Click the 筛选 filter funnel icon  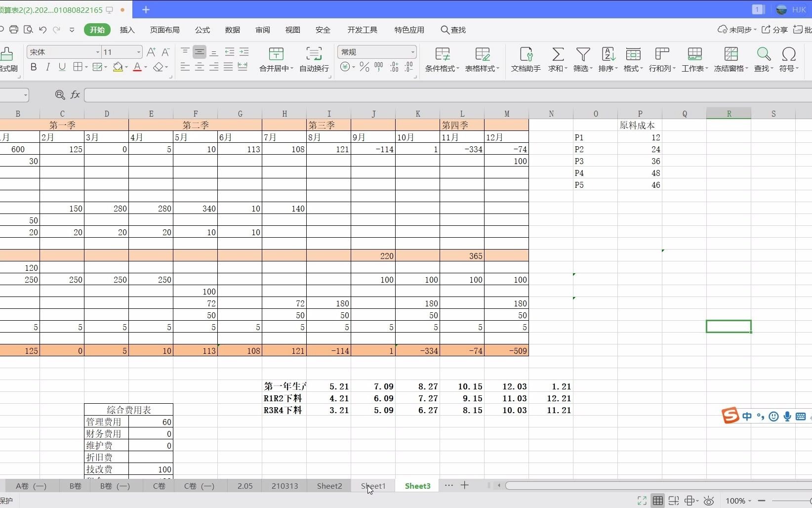(x=583, y=54)
